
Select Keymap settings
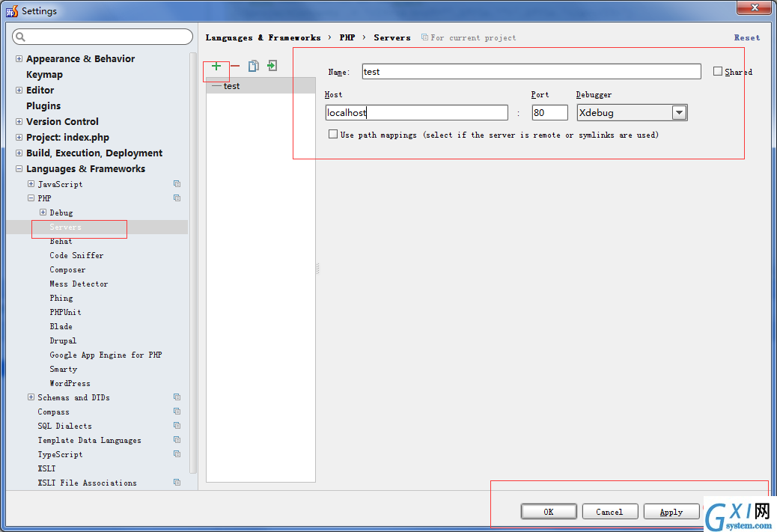(x=45, y=74)
